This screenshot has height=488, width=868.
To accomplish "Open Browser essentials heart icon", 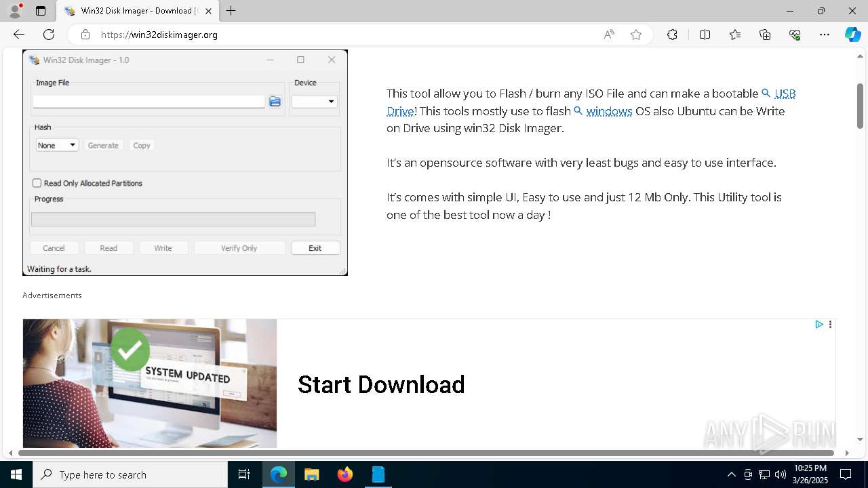I will click(x=795, y=35).
